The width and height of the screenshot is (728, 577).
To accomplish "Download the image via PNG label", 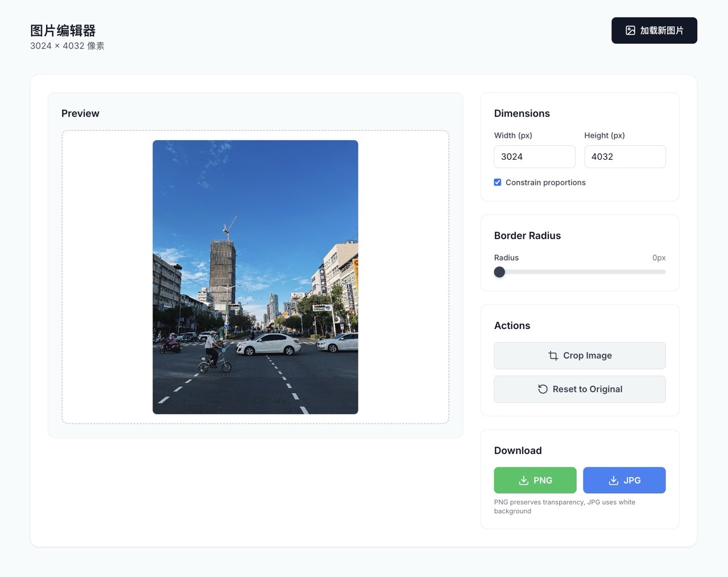I will [x=543, y=480].
